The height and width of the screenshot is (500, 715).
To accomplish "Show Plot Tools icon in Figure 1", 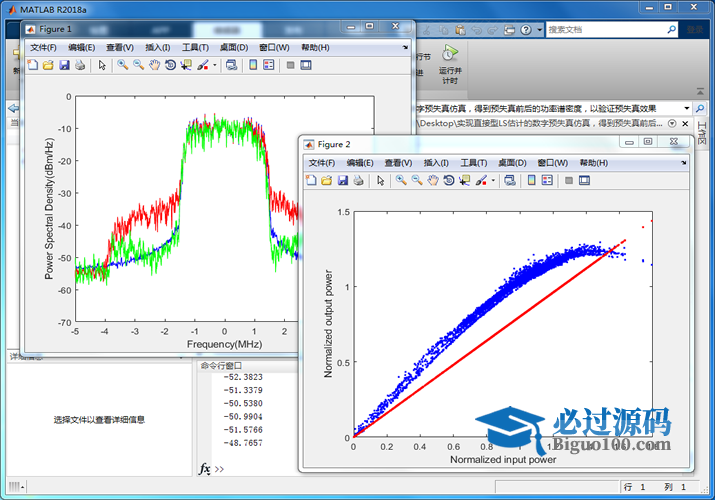I will click(x=306, y=65).
